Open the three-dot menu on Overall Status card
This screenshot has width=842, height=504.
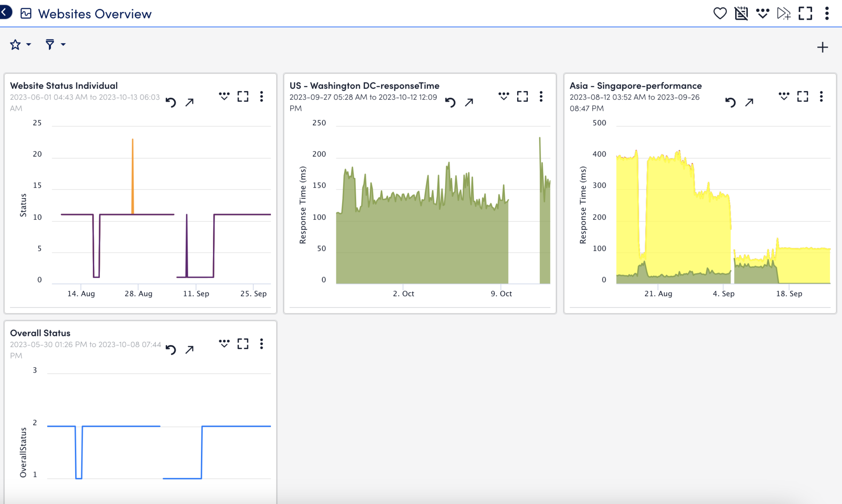[x=262, y=344]
